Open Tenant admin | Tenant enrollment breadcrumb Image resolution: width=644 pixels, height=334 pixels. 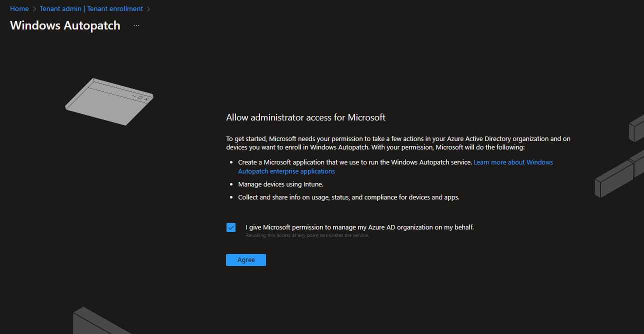91,8
